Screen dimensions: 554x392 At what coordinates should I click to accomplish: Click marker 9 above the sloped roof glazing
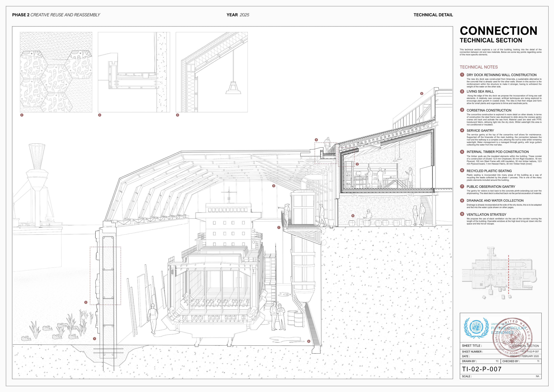tap(422, 93)
